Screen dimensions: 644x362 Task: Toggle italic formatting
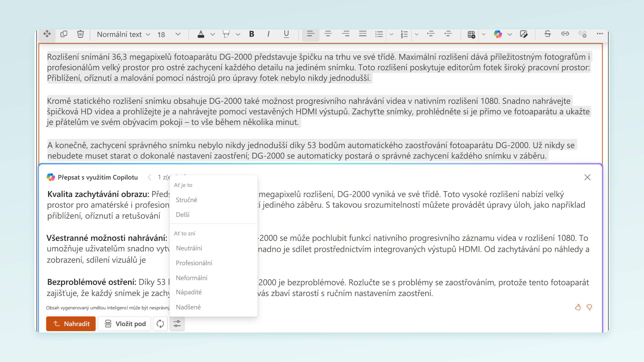point(269,34)
